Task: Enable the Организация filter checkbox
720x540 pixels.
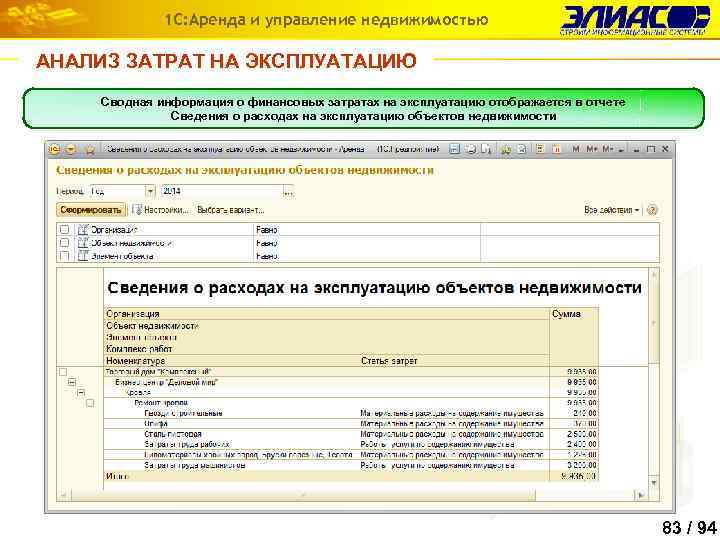Action: point(64,229)
